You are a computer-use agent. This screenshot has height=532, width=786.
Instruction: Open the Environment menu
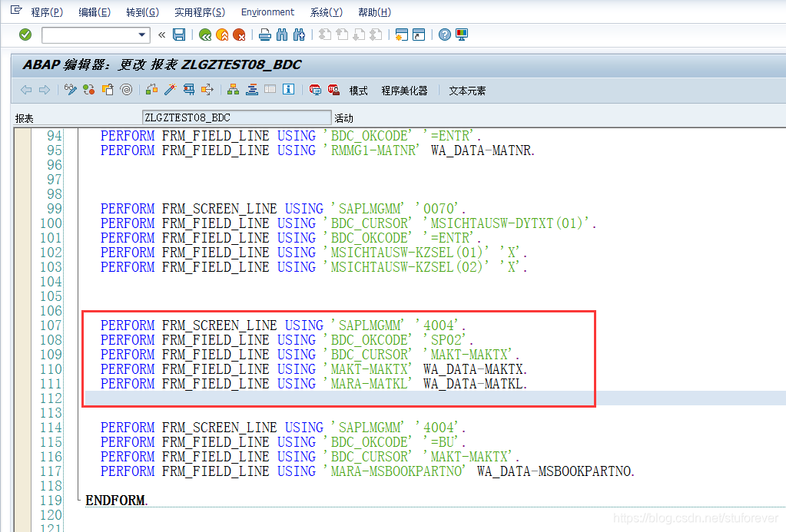(x=267, y=12)
